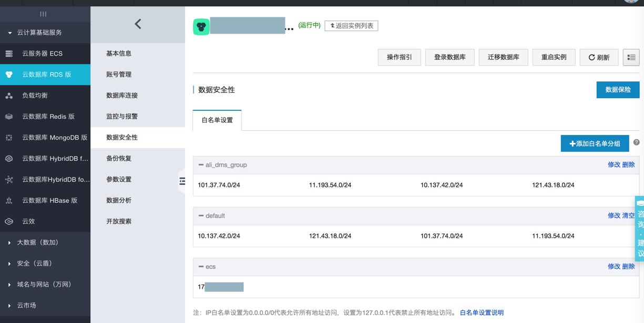This screenshot has height=323, width=644.
Task: Click 数据保险 button
Action: [618, 90]
